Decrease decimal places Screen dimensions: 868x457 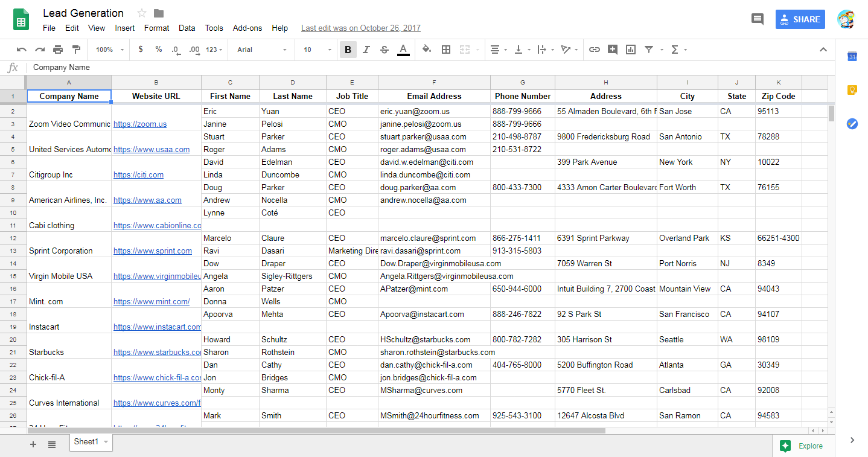[x=176, y=50]
